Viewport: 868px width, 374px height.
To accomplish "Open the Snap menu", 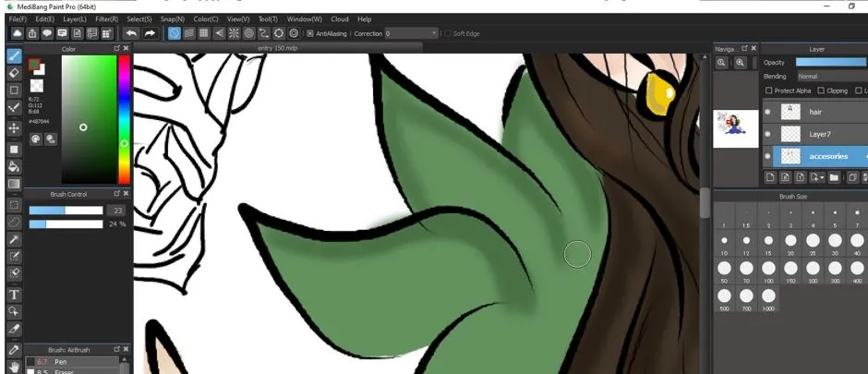I will click(172, 18).
